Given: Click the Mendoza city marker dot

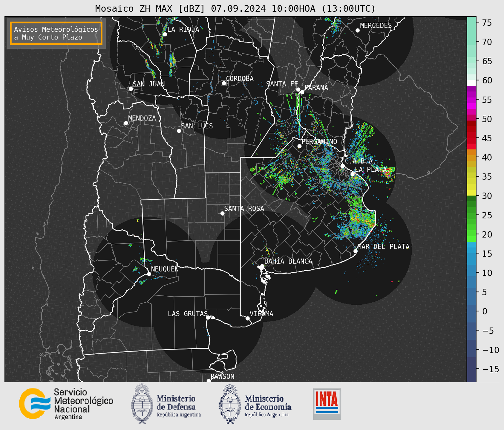Looking at the screenshot, I should click(126, 123).
